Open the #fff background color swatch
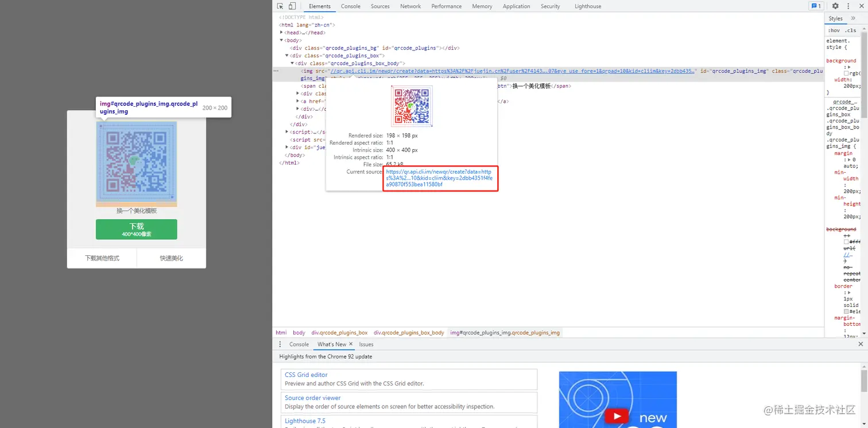Image resolution: width=868 pixels, height=428 pixels. (846, 242)
